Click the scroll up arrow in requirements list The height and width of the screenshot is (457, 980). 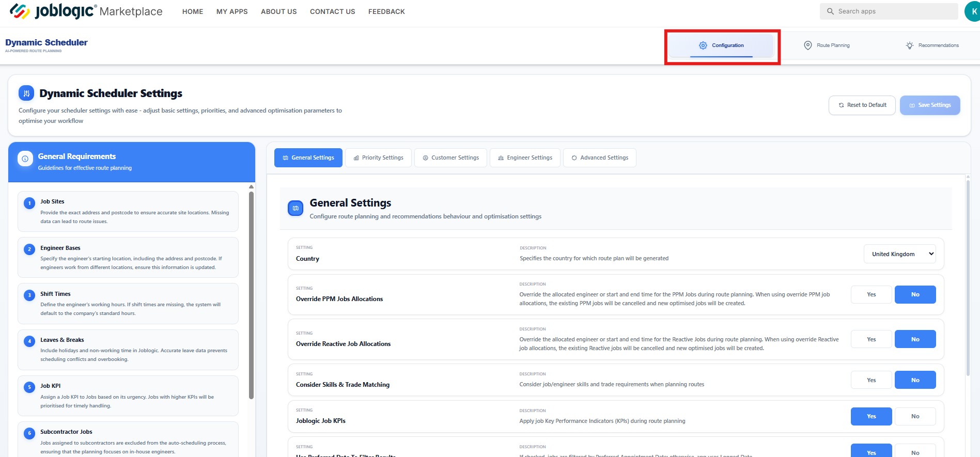click(251, 187)
